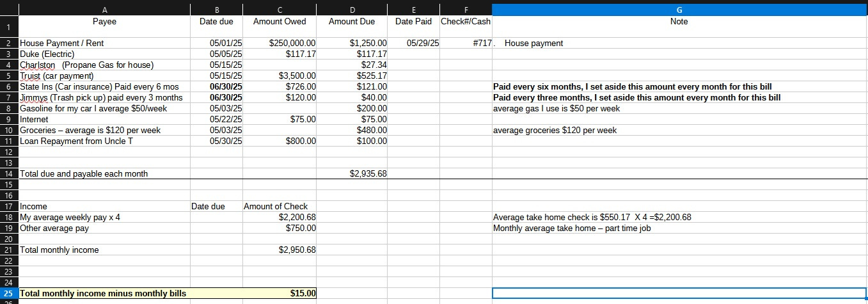Click the 05/30/25 date due cell
The width and height of the screenshot is (868, 304).
[216, 141]
